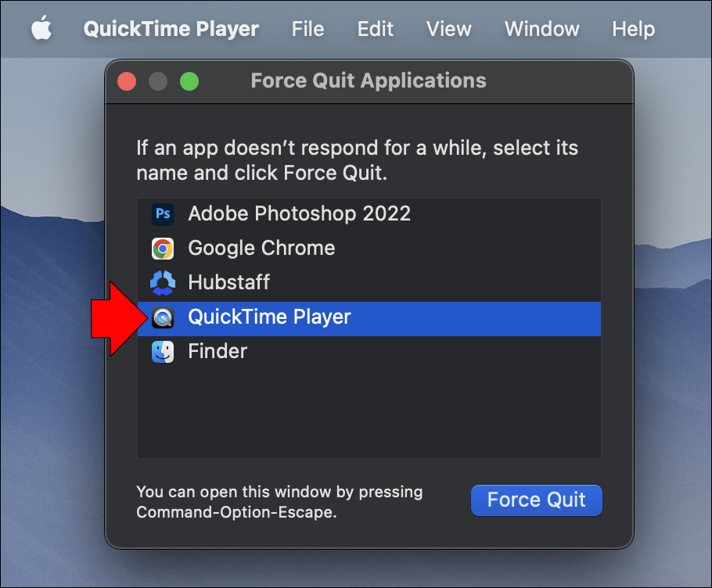Viewport: 712px width, 588px height.
Task: Click the Adobe Photoshop 2022 app icon
Action: pyautogui.click(x=163, y=213)
